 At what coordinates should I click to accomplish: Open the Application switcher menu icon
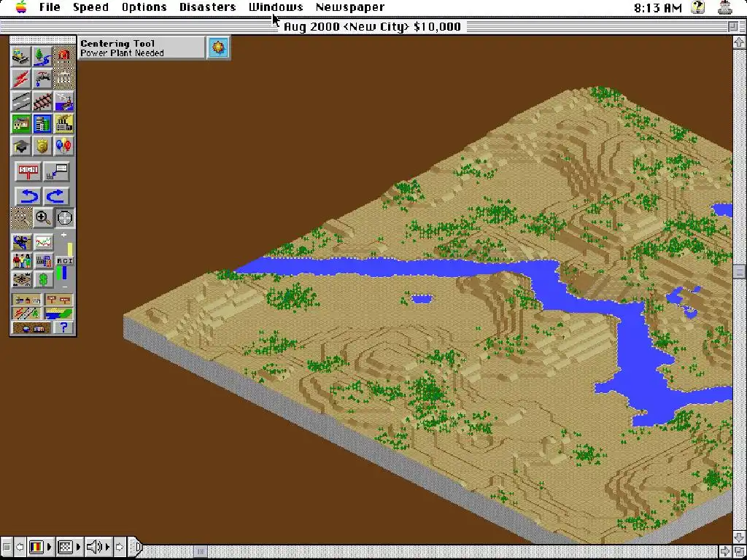tap(724, 7)
